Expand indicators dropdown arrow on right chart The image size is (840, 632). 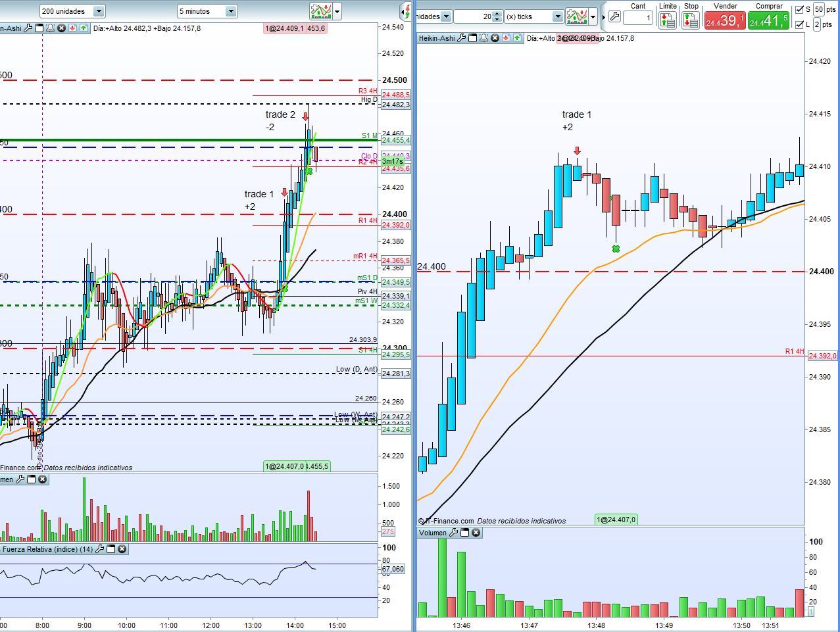pos(593,16)
